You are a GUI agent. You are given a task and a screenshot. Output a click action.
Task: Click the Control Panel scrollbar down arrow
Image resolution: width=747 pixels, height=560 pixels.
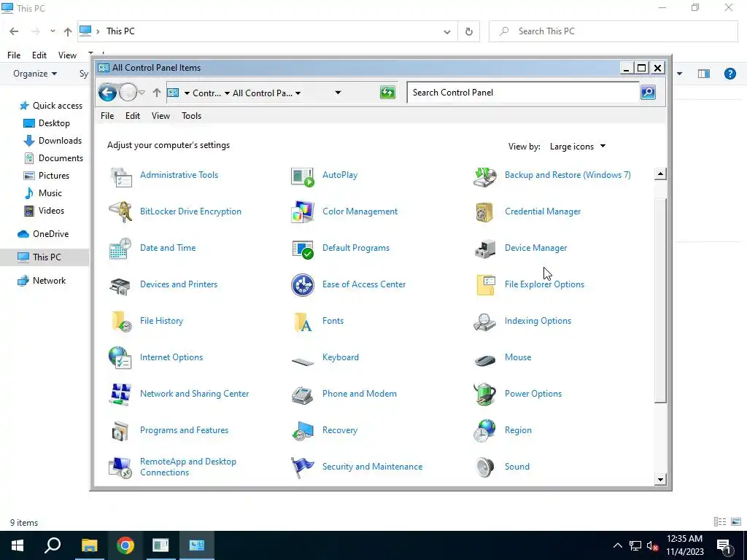(x=659, y=480)
